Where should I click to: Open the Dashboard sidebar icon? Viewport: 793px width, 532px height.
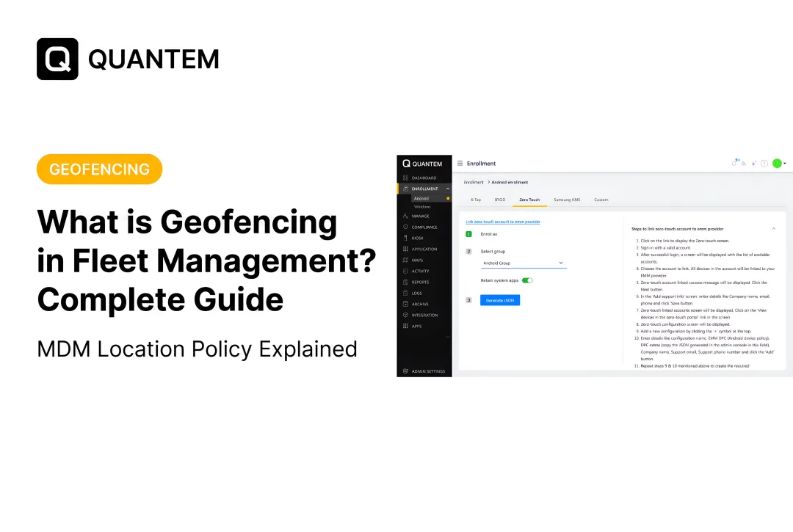(x=405, y=178)
